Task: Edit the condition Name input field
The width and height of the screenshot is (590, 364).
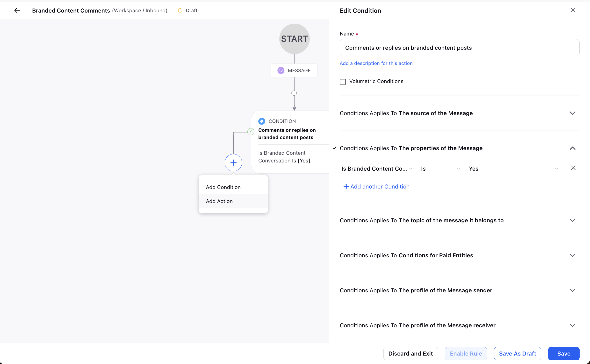Action: click(x=460, y=48)
